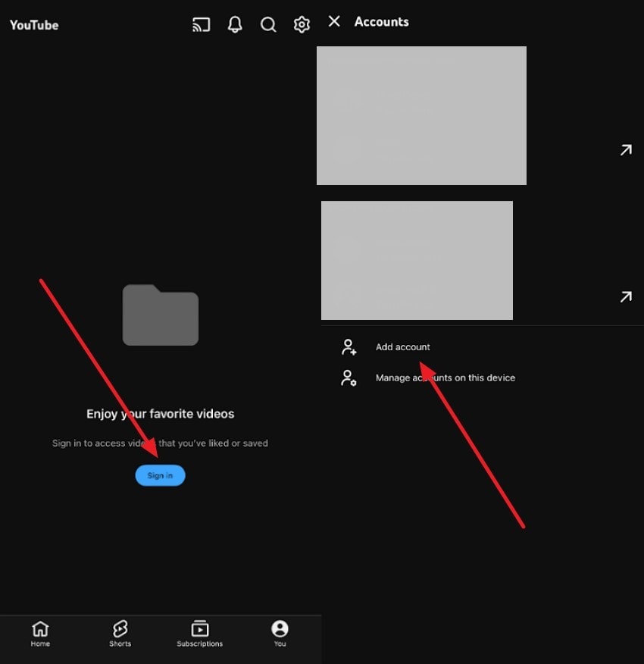Tap the Cast to device icon
This screenshot has width=644, height=664.
tap(201, 24)
